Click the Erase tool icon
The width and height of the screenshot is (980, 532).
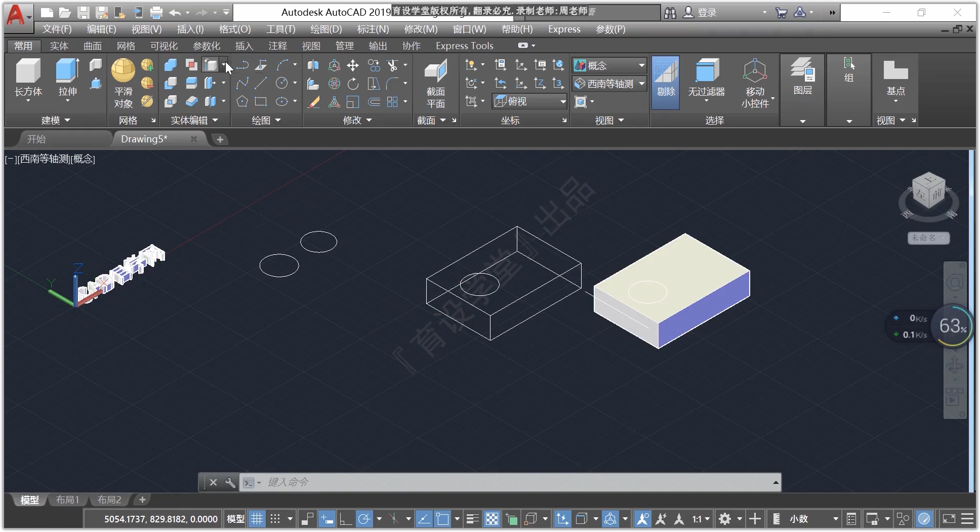[314, 101]
